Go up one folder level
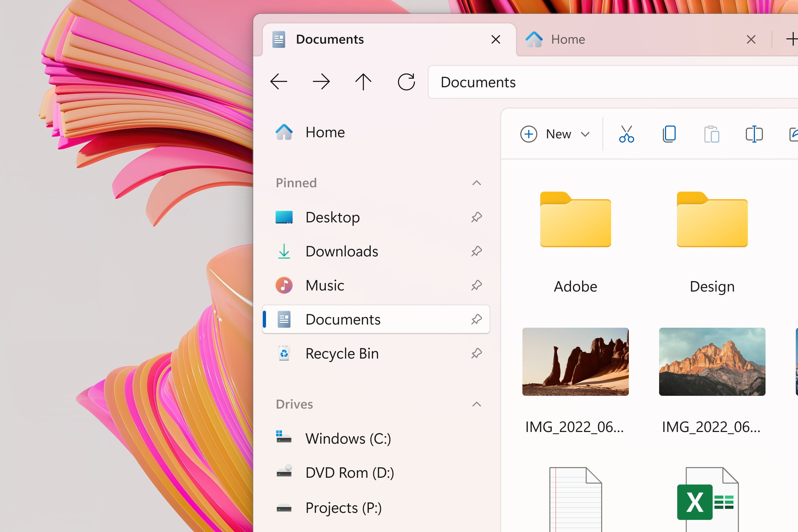This screenshot has width=798, height=532. 363,81
